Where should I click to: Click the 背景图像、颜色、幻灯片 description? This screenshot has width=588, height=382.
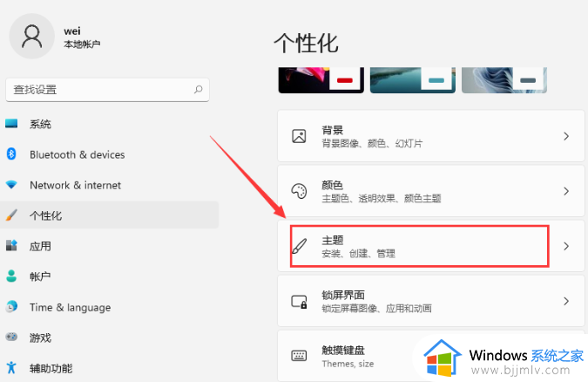point(372,144)
